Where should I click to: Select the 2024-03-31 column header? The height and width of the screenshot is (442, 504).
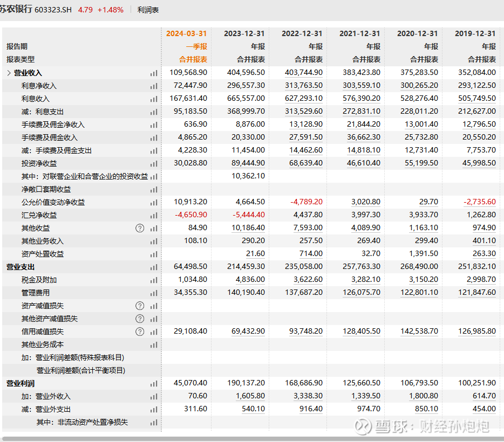point(186,33)
